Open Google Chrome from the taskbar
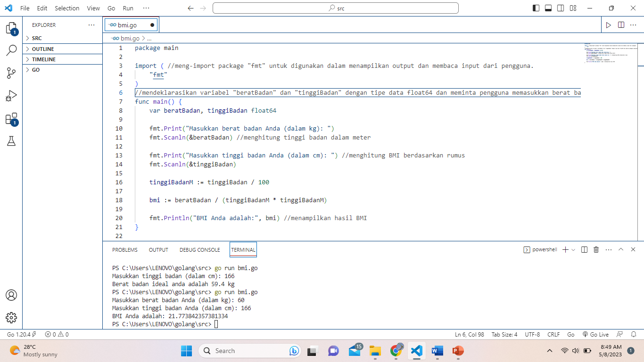This screenshot has width=644, height=362. (396, 351)
